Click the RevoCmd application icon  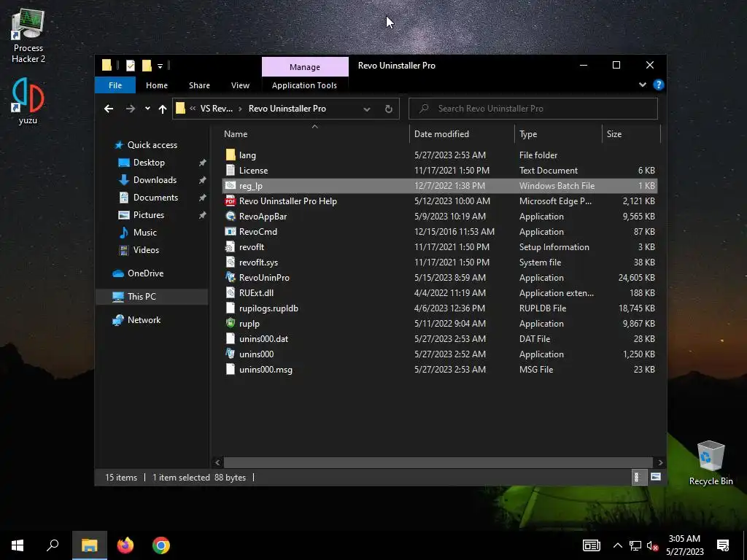(x=231, y=231)
